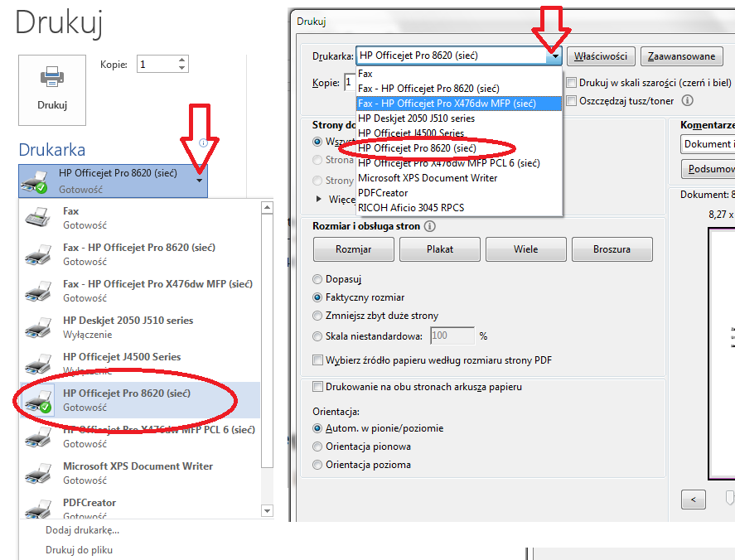Select Microsoft XPS Document Writer in Adobe dropdown
735x560 pixels.
coord(459,178)
